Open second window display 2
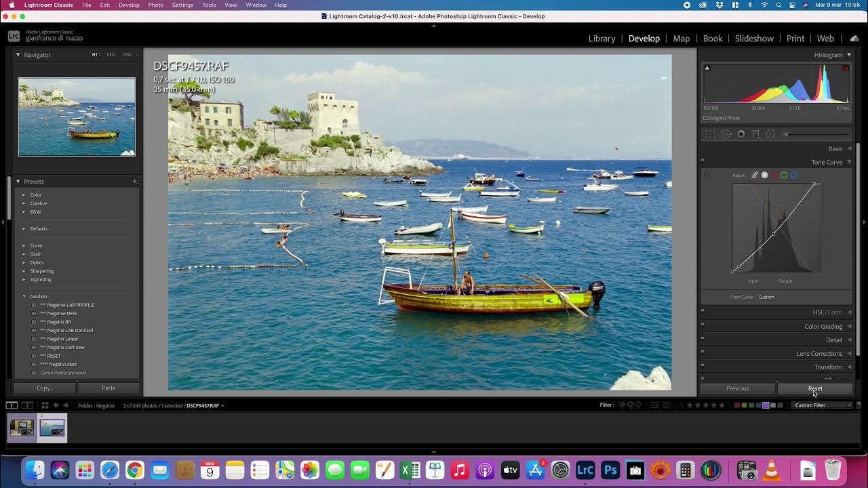Image resolution: width=868 pixels, height=488 pixels. [x=27, y=405]
